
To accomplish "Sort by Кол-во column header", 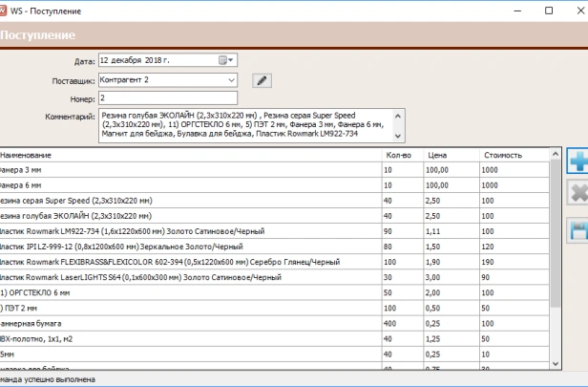I will tap(401, 155).
